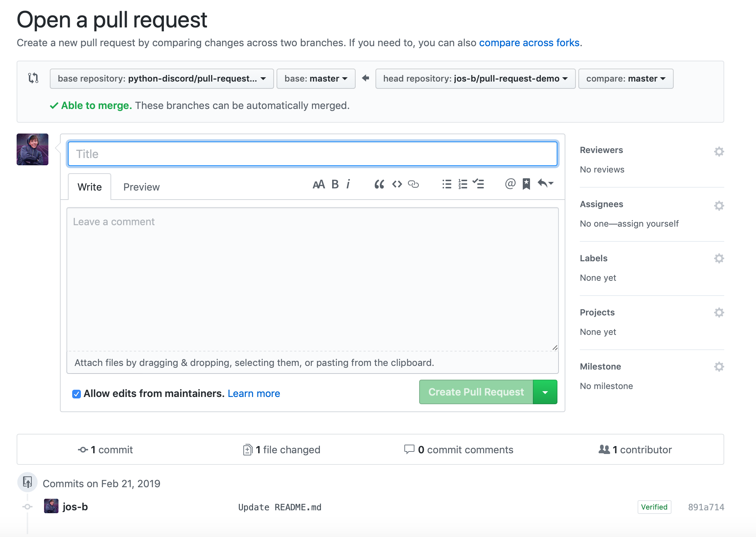Open Reviewers gear settings
756x537 pixels.
tap(719, 151)
